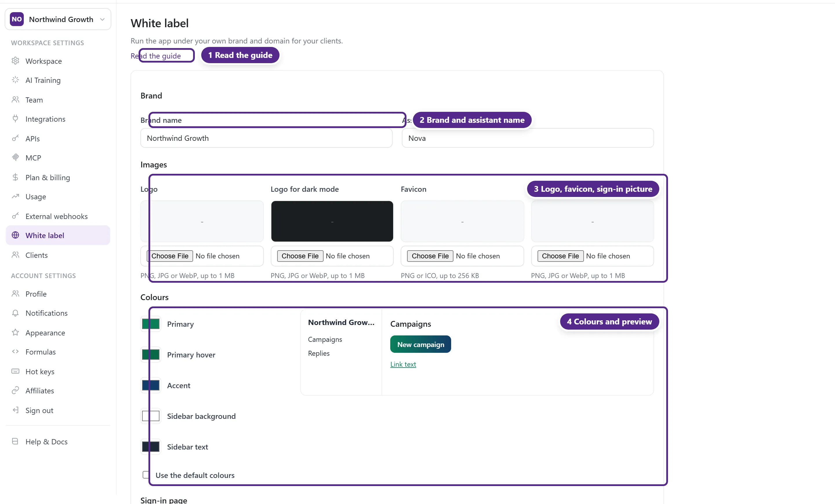
Task: Click the White label globe icon
Action: [x=15, y=235]
